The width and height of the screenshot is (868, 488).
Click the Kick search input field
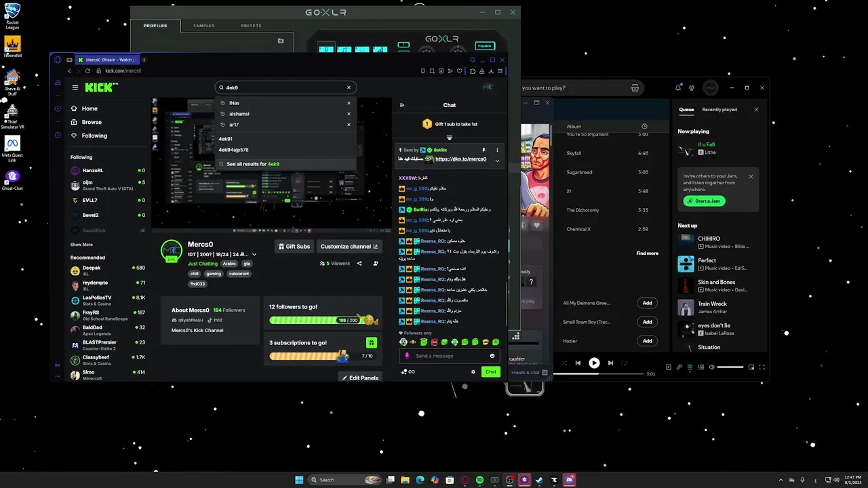click(285, 87)
